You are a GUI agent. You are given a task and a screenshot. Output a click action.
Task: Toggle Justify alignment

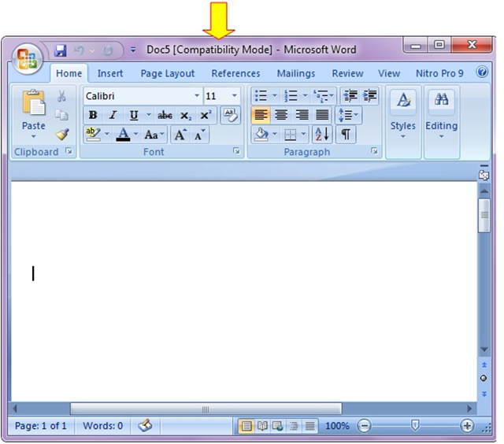tap(322, 115)
